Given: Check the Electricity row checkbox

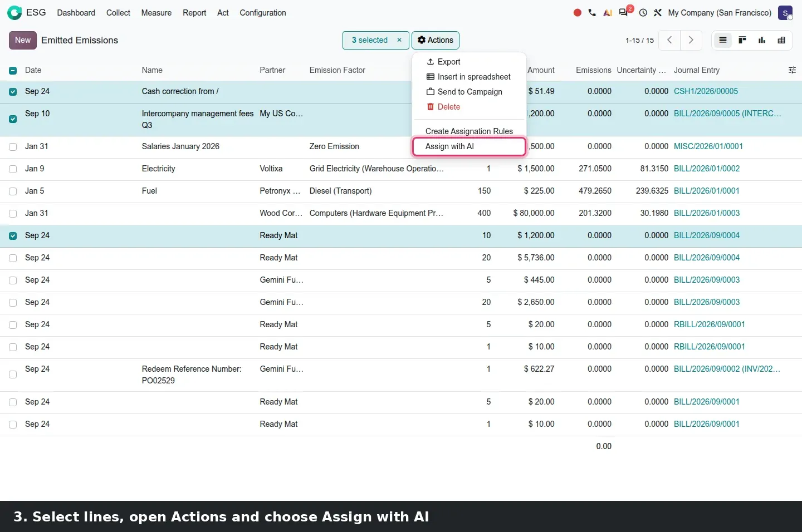Looking at the screenshot, I should point(13,169).
